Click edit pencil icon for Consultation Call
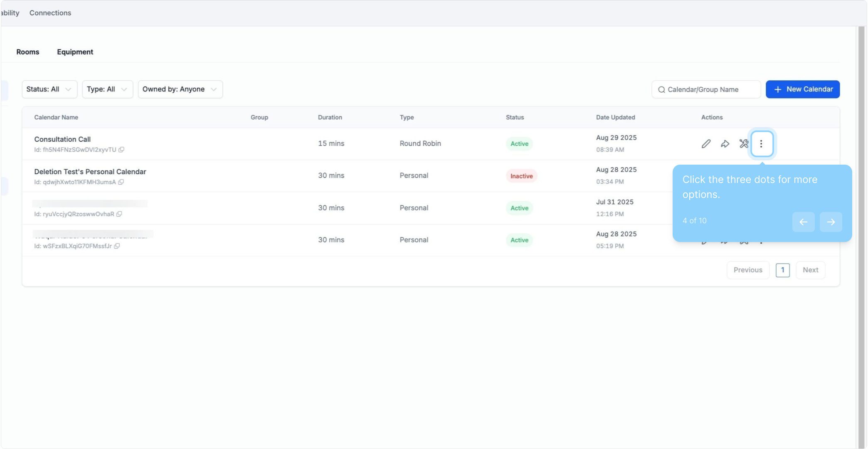This screenshot has width=868, height=449. click(x=706, y=144)
